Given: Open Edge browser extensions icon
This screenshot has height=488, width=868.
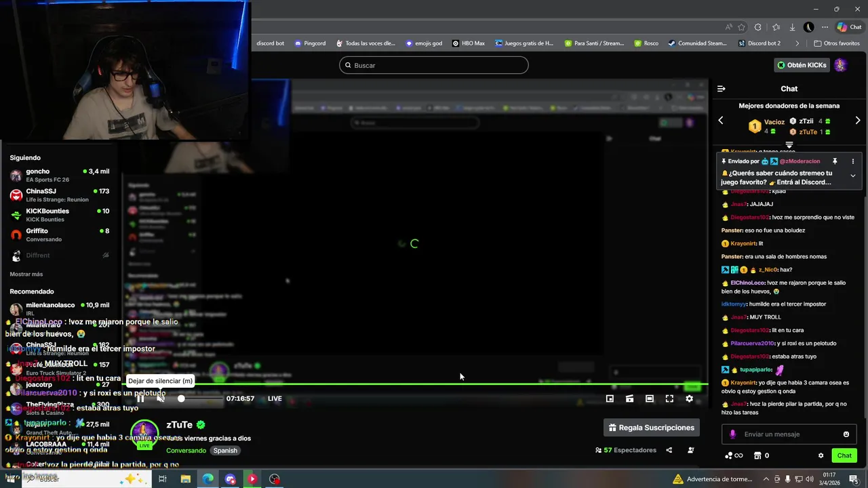Looking at the screenshot, I should tap(758, 27).
